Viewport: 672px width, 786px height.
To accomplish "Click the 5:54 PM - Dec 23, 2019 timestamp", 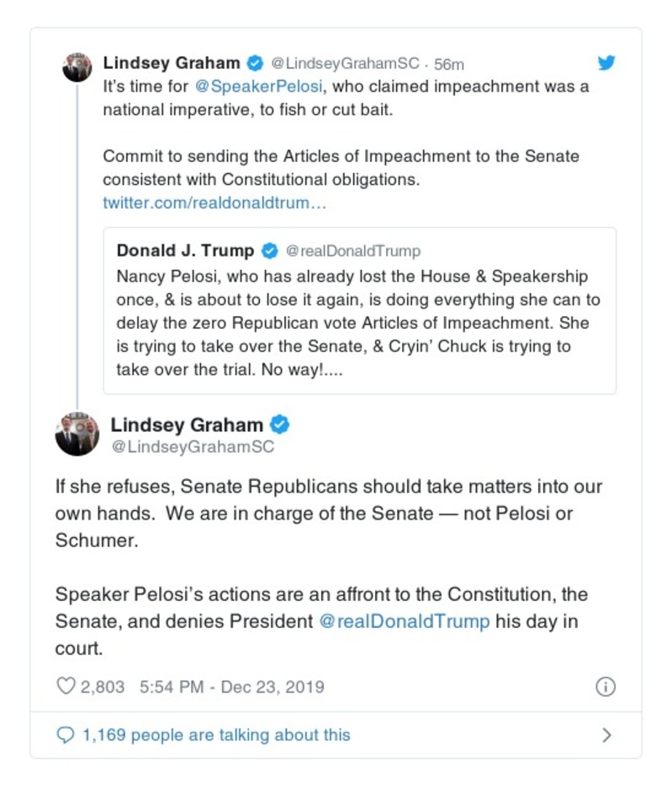I will click(x=231, y=687).
